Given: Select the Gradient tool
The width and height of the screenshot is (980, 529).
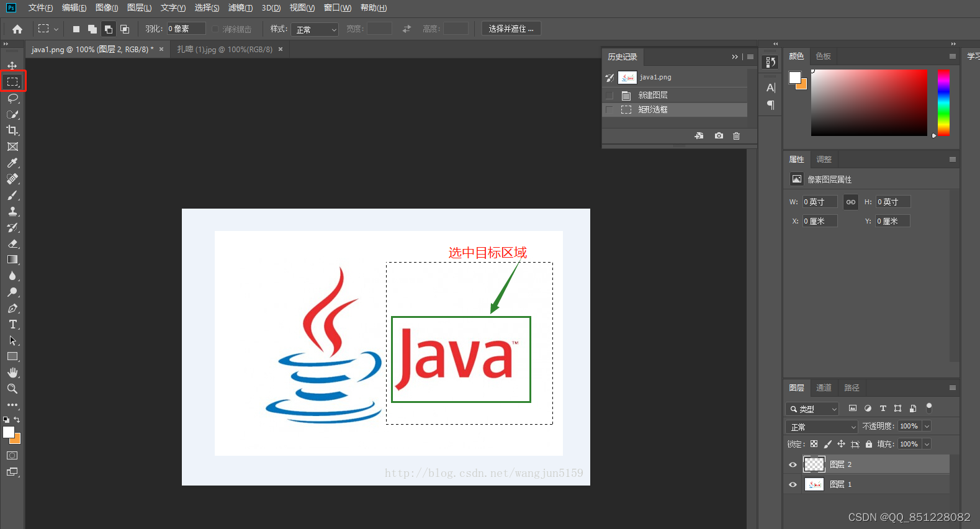Looking at the screenshot, I should (12, 260).
